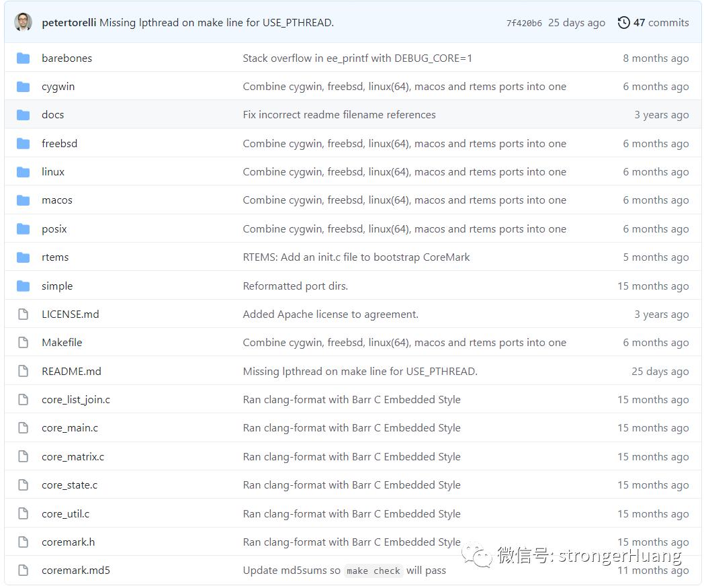Viewport: 704px width, 588px height.
Task: Click file icon for core_main.c
Action: [x=23, y=427]
